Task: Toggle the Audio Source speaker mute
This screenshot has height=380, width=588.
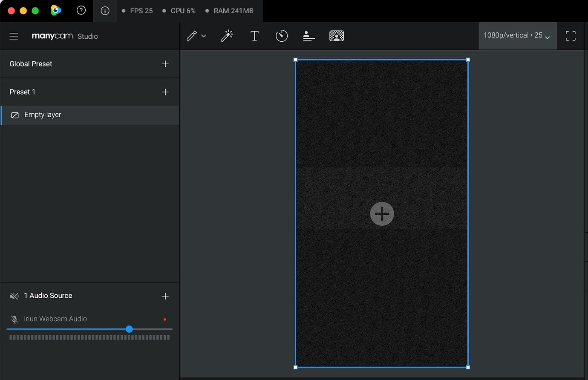Action: (x=14, y=296)
